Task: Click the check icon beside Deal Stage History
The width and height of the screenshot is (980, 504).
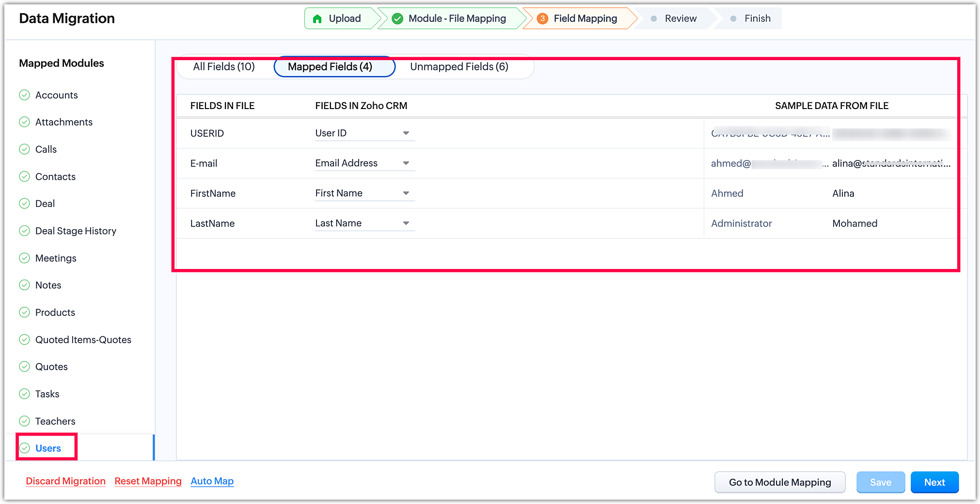Action: (24, 231)
